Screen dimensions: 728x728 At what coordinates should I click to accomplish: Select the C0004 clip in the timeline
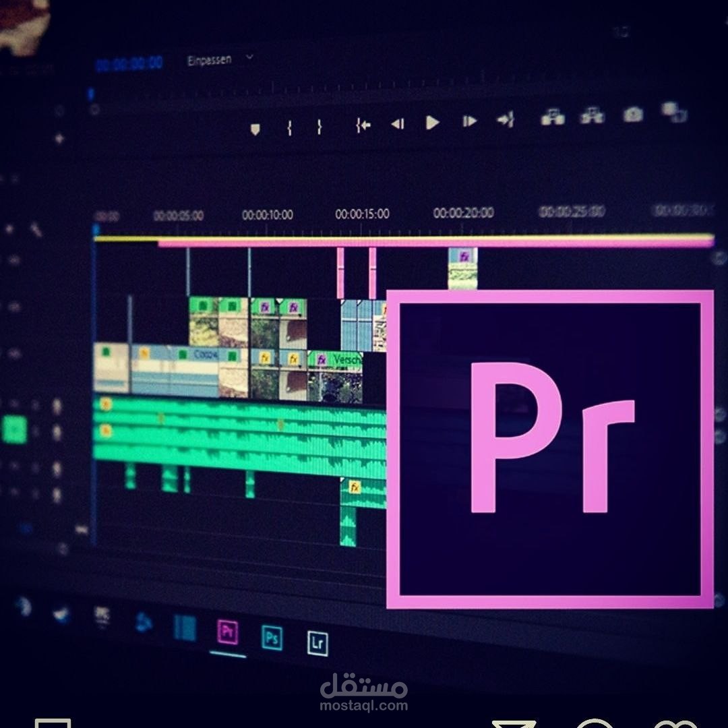(195, 371)
